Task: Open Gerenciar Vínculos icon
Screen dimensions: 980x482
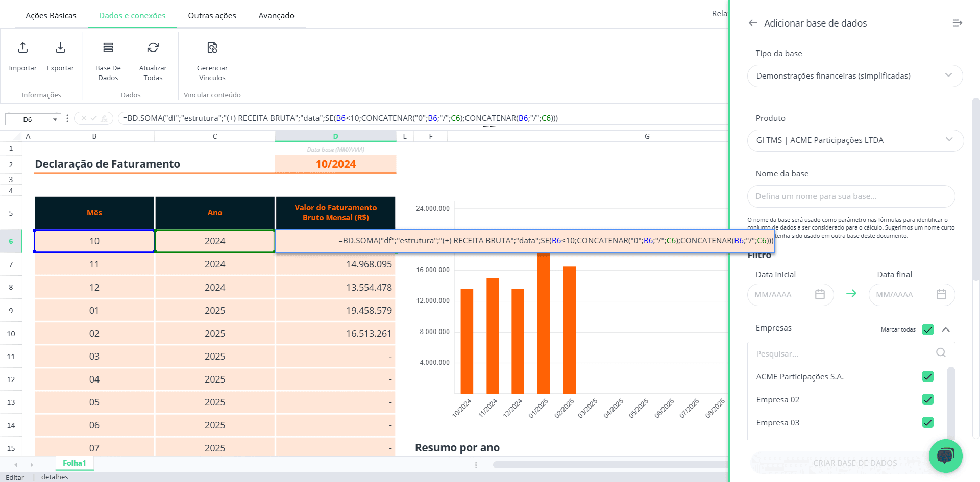Action: (x=212, y=47)
